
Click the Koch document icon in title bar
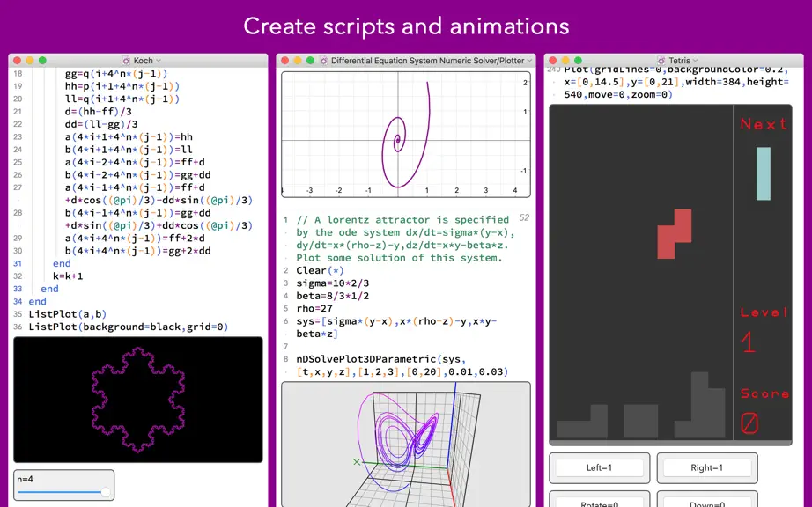pyautogui.click(x=126, y=61)
